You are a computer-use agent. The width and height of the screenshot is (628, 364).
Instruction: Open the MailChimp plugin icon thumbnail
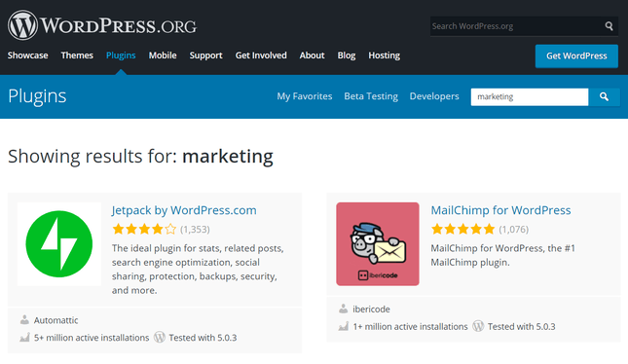(378, 244)
